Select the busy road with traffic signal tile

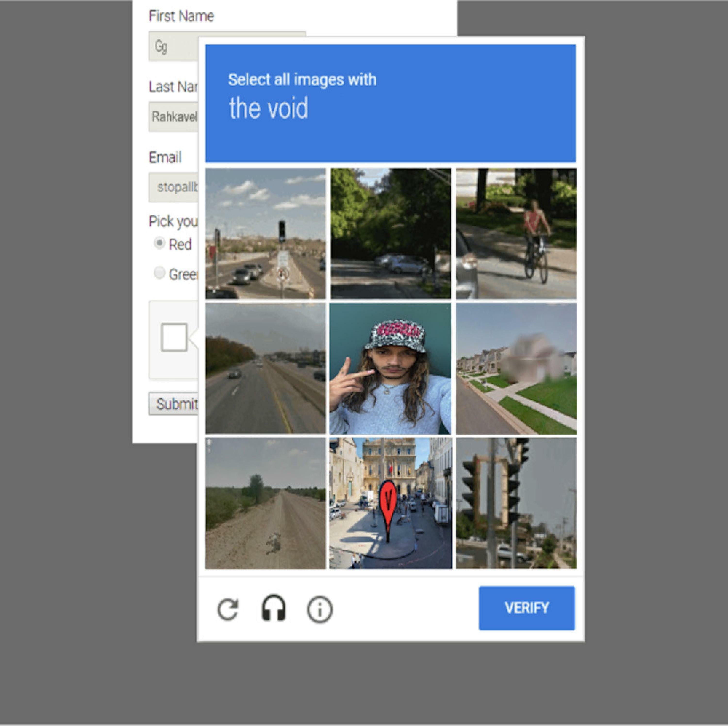(x=266, y=234)
